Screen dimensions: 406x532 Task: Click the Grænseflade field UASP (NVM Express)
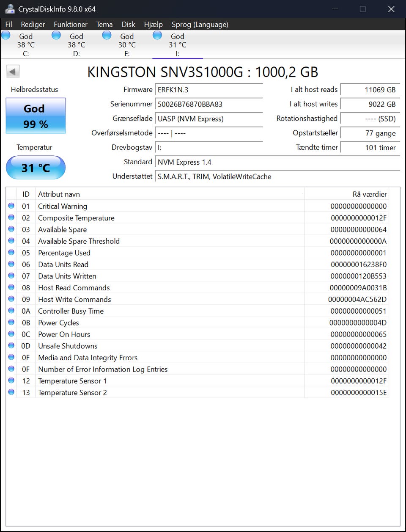point(209,119)
